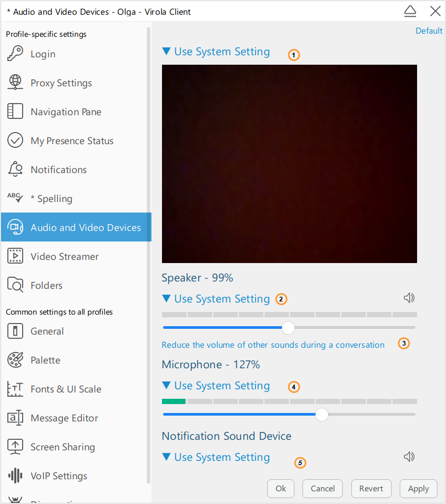The height and width of the screenshot is (504, 446).
Task: Open the Login settings page
Action: [x=16, y=54]
